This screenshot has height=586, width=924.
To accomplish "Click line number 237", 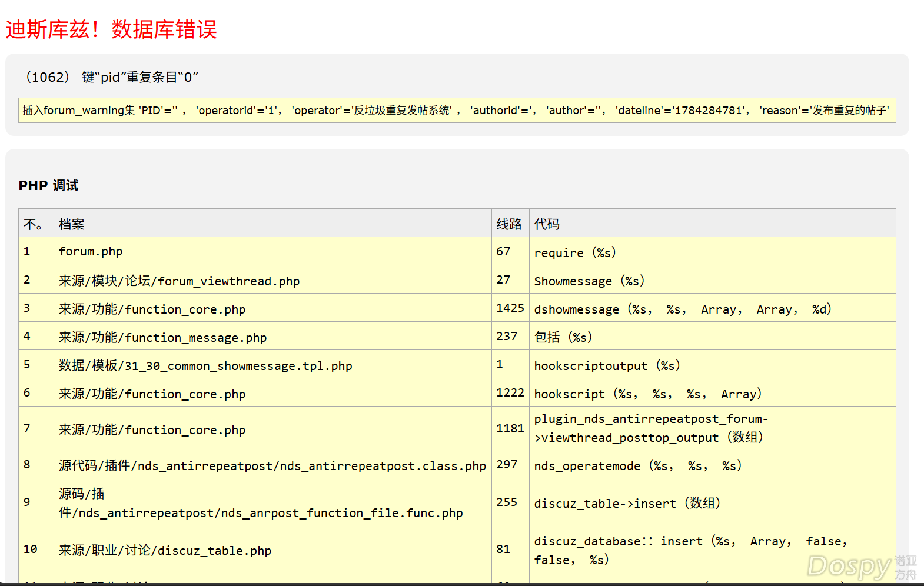I will click(510, 336).
